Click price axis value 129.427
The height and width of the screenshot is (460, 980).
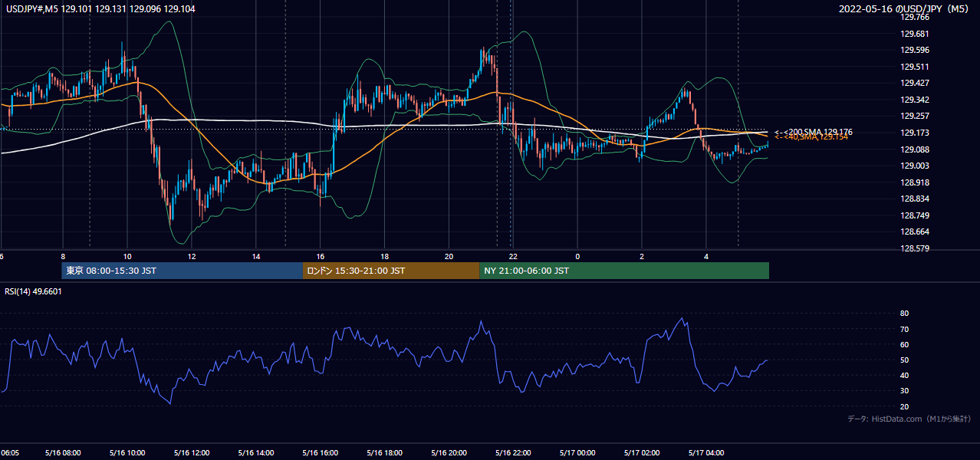pyautogui.click(x=914, y=83)
